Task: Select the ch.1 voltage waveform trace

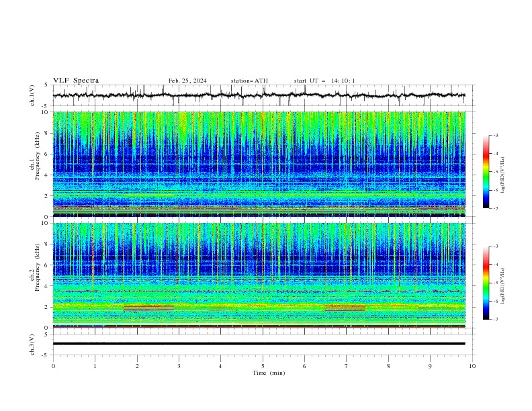Action: 259,95
